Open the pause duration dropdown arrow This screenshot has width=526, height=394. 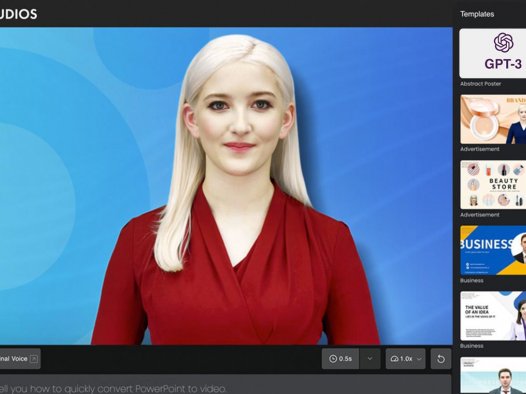tap(370, 359)
